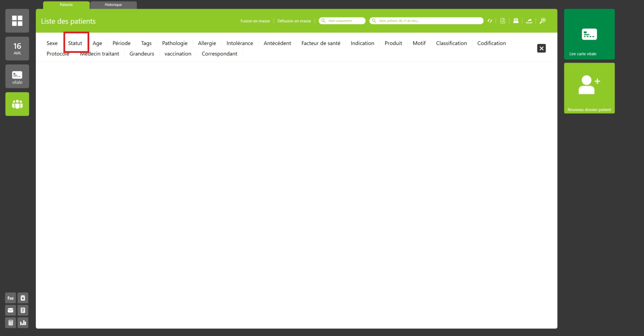The image size is (644, 336).
Task: Click the 'Nom uniquement' search field
Action: coord(344,21)
